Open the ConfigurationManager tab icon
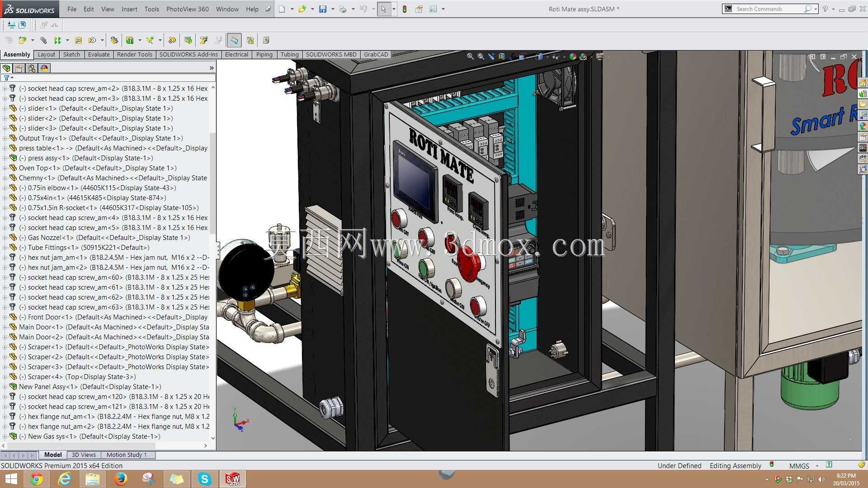Screen dimensions: 868x488 pyautogui.click(x=32, y=68)
